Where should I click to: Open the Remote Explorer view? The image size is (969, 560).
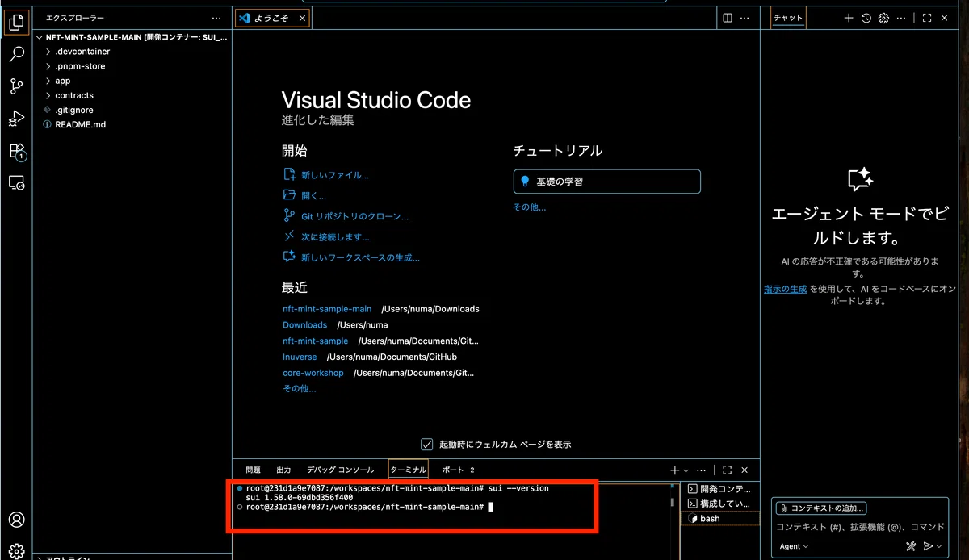click(x=16, y=183)
